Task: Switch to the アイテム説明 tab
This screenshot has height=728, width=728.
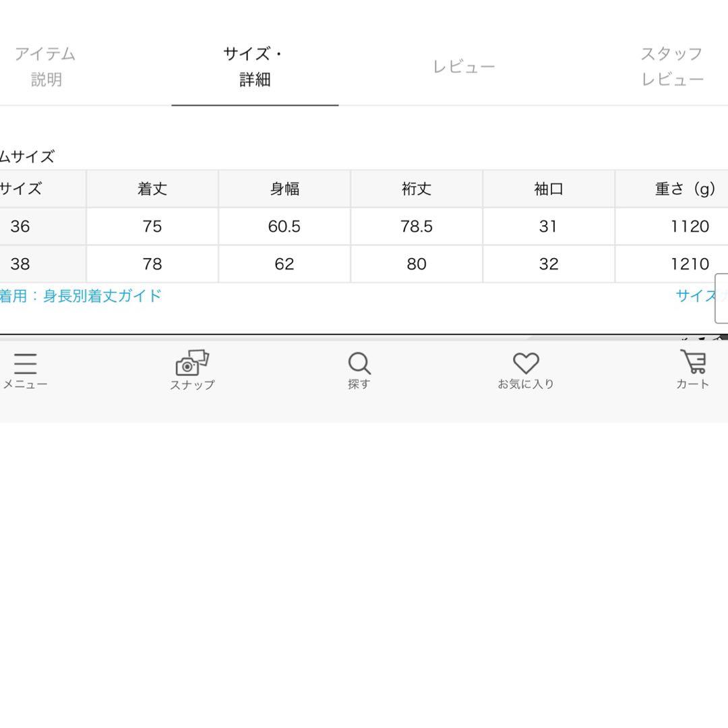Action: 46,67
